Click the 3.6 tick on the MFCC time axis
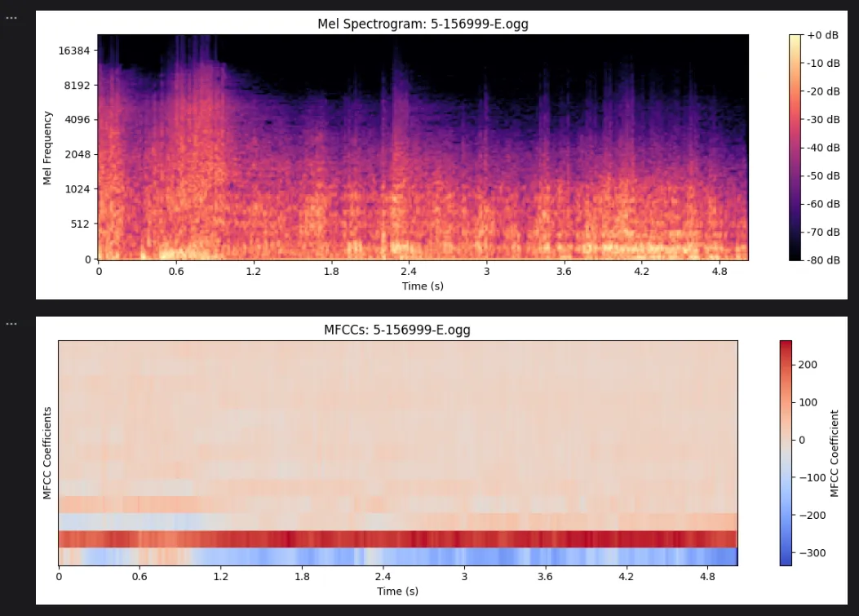The height and width of the screenshot is (616, 859). [545, 577]
